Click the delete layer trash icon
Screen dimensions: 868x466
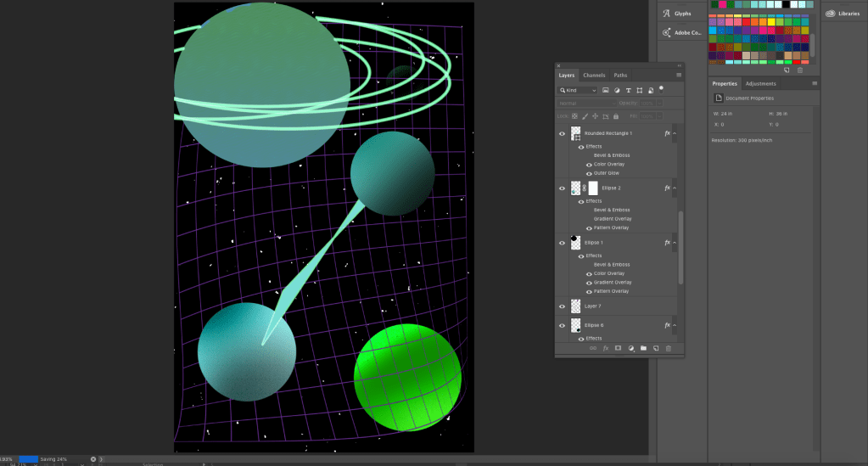669,348
